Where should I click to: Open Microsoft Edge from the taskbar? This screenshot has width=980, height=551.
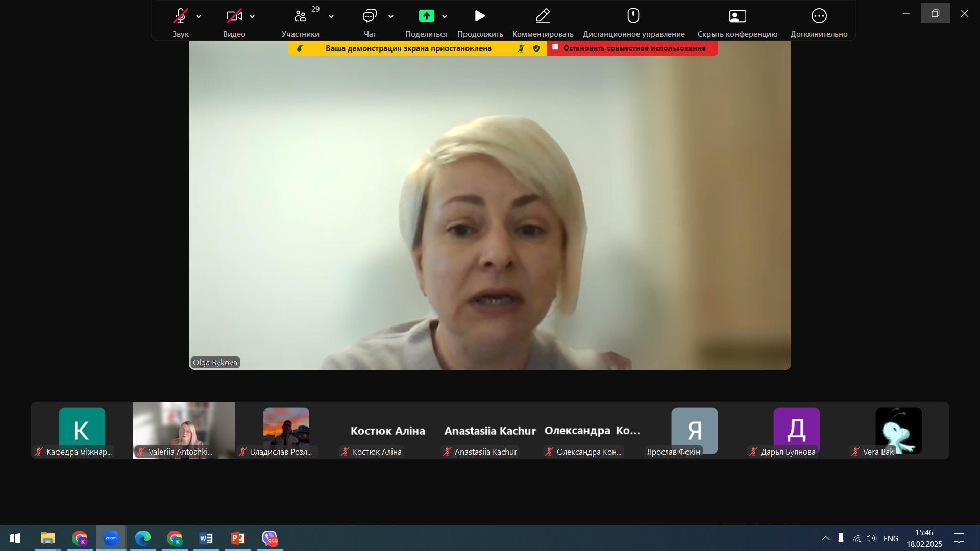143,538
